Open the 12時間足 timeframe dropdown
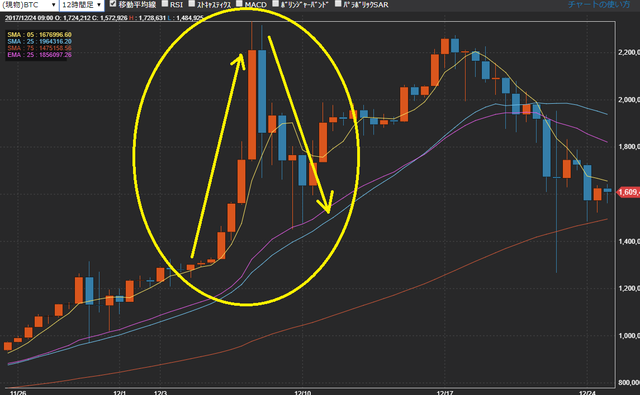The height and width of the screenshot is (395, 640). 81,5
